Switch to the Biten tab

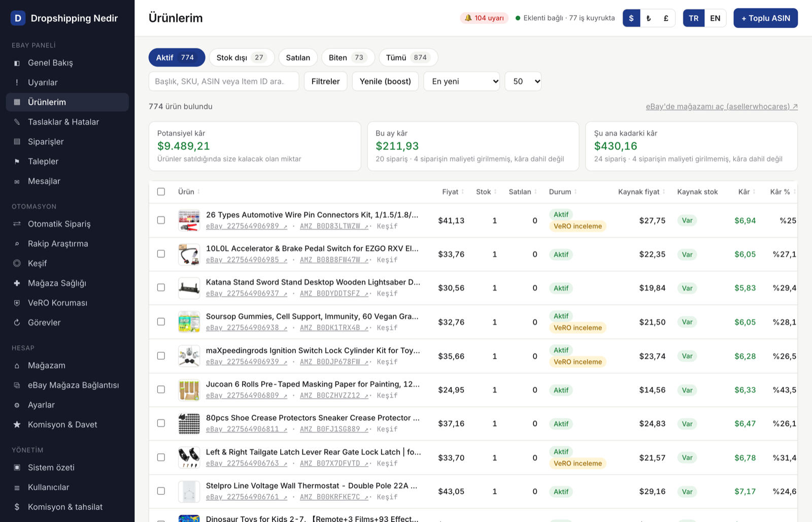pyautogui.click(x=348, y=57)
